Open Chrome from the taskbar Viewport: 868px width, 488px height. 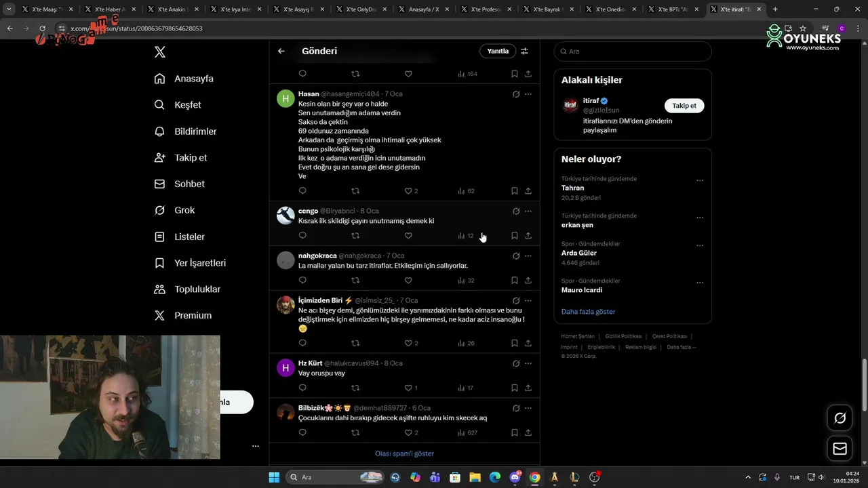[x=534, y=477]
